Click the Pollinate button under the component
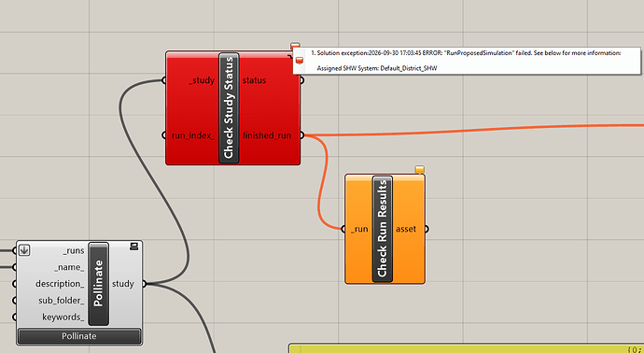 79,336
